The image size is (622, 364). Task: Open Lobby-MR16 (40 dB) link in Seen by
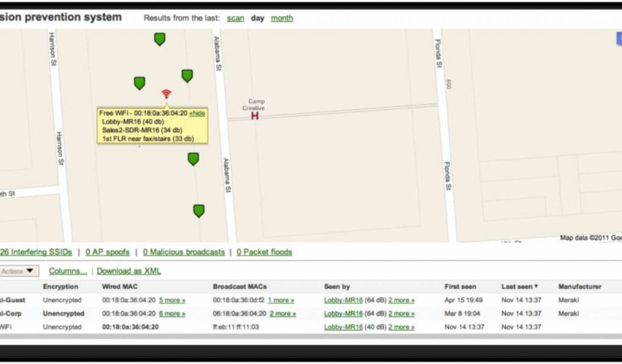[x=343, y=327]
